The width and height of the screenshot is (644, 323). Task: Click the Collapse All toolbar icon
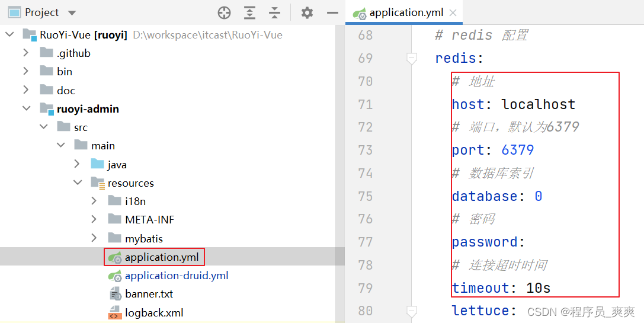coord(274,12)
